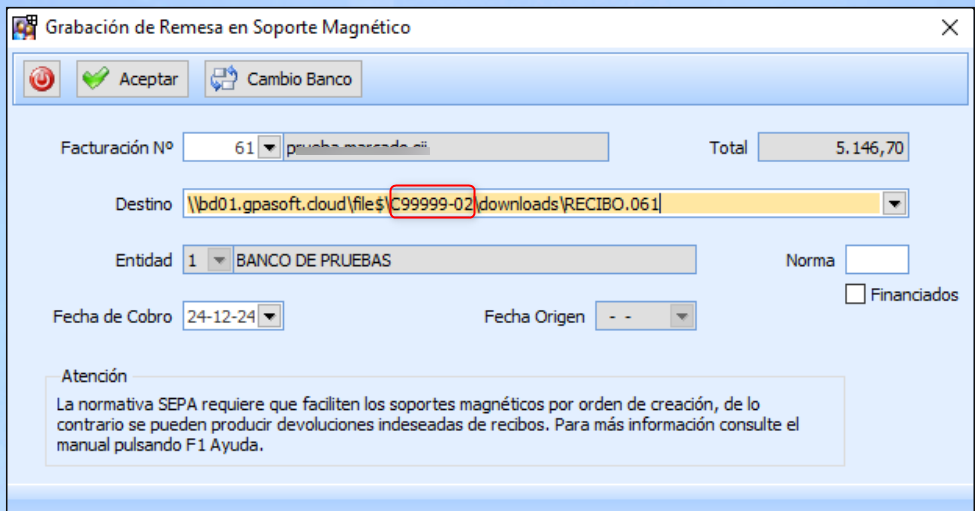Expand the Entidad dropdown arrow

tap(217, 261)
